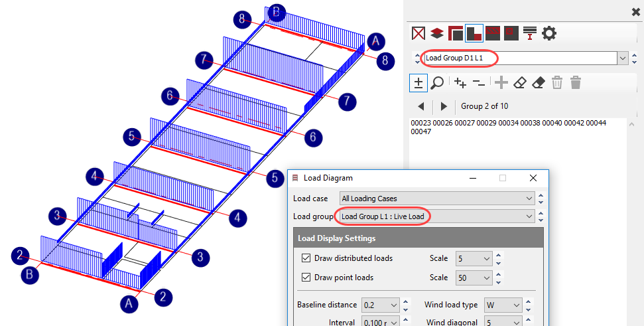644x326 pixels.
Task: Click the right spinner beside Load Group dropdown
Action: pos(635,58)
